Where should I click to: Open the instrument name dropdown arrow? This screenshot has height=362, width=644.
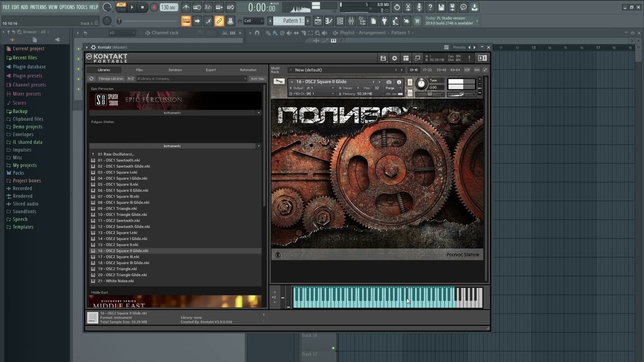[x=292, y=82]
